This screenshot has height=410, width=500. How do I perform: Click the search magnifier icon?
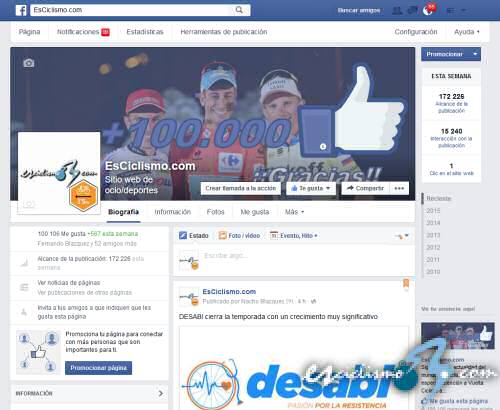tap(239, 10)
